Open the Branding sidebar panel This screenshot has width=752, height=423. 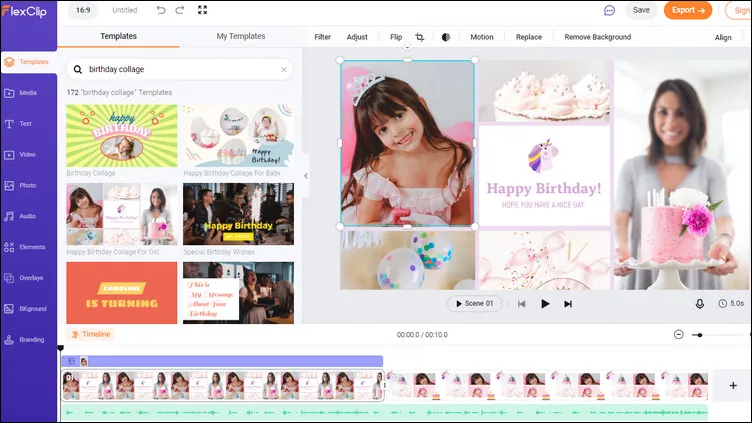pyautogui.click(x=24, y=340)
